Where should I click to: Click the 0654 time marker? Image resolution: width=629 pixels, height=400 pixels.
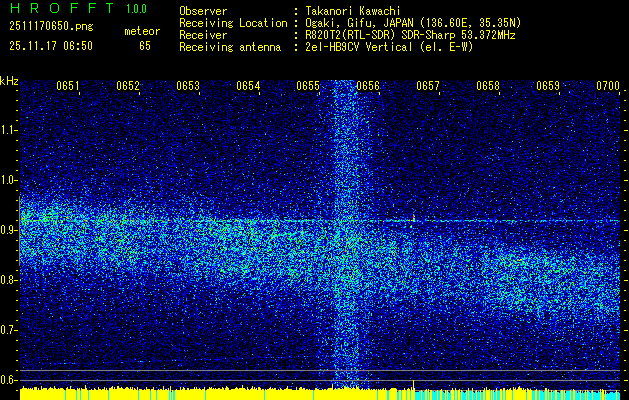pyautogui.click(x=248, y=86)
